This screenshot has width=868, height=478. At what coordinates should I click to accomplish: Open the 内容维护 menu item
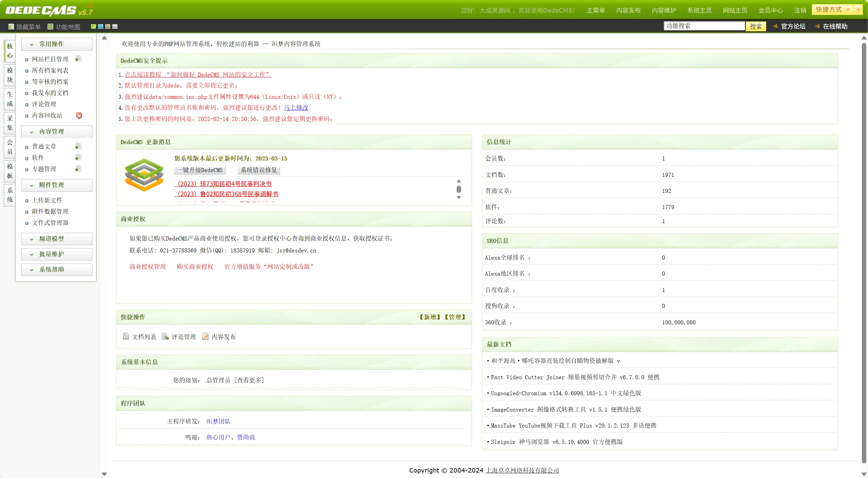663,10
